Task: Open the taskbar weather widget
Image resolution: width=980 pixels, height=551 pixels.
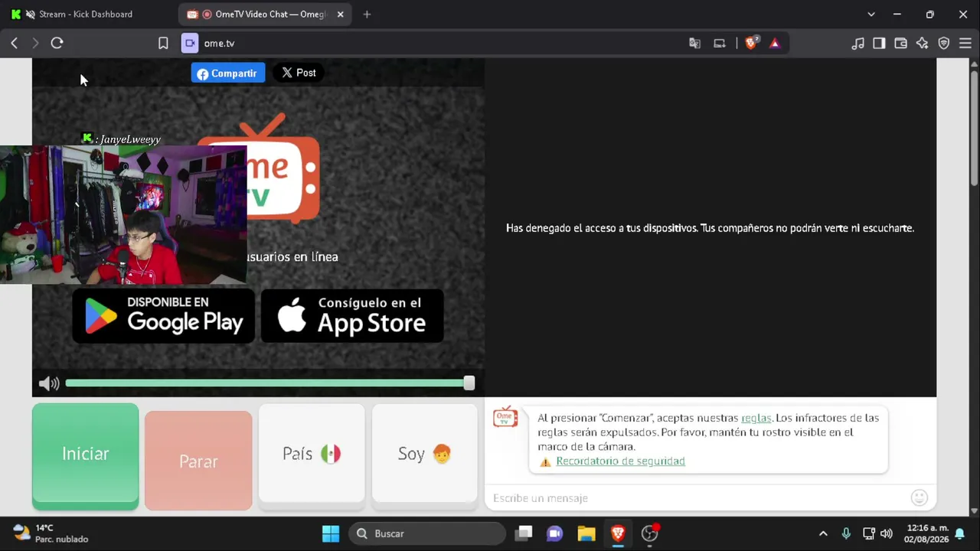Action: point(51,533)
